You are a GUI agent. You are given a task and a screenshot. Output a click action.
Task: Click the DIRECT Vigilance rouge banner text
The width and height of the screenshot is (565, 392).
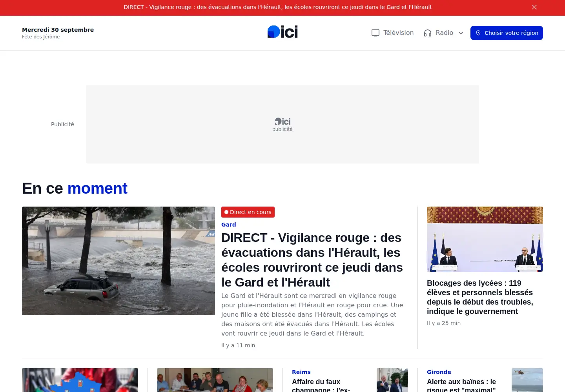click(277, 7)
